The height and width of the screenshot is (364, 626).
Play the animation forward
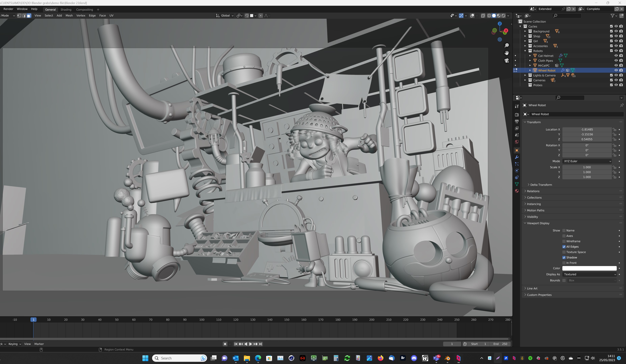tap(250, 344)
